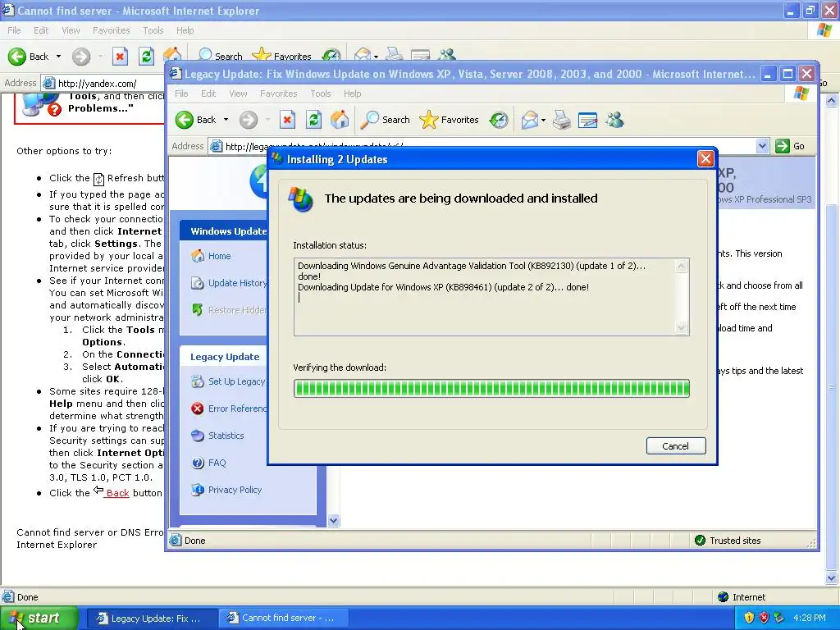
Task: Click Edit icon in Legacy Update window toolbar
Action: pos(587,120)
